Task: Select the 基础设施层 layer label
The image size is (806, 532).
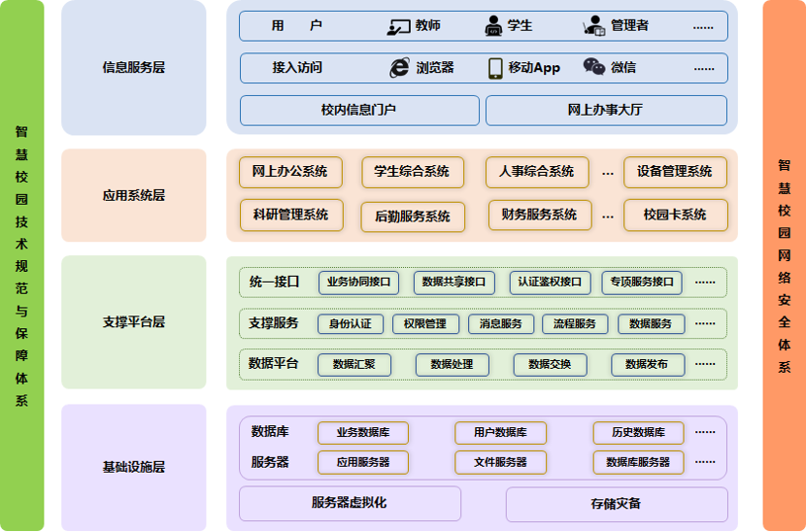Action: tap(134, 467)
